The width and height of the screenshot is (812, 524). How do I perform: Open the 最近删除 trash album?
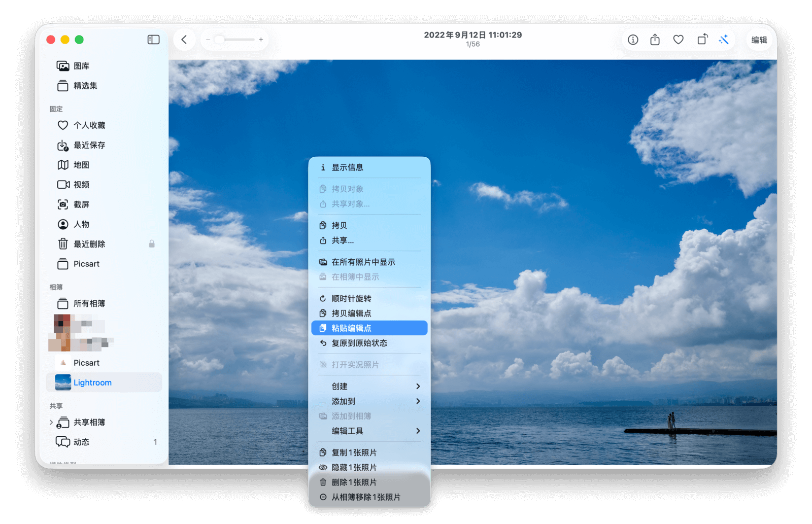tap(89, 244)
